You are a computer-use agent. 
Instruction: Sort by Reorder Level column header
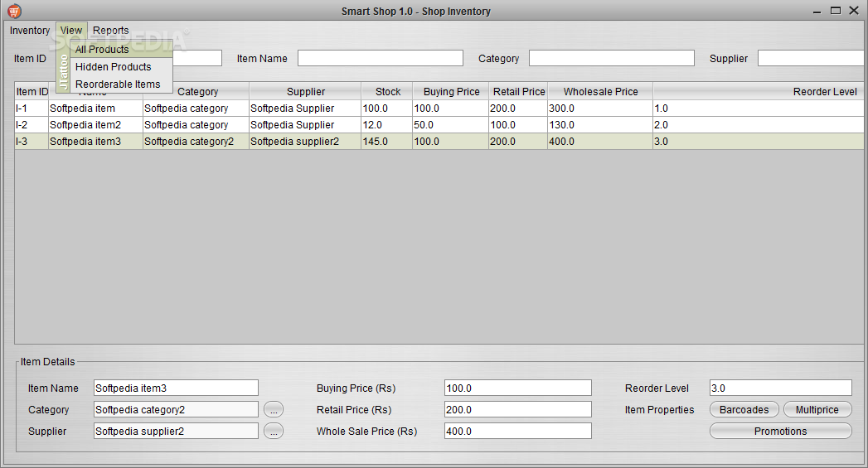click(759, 92)
